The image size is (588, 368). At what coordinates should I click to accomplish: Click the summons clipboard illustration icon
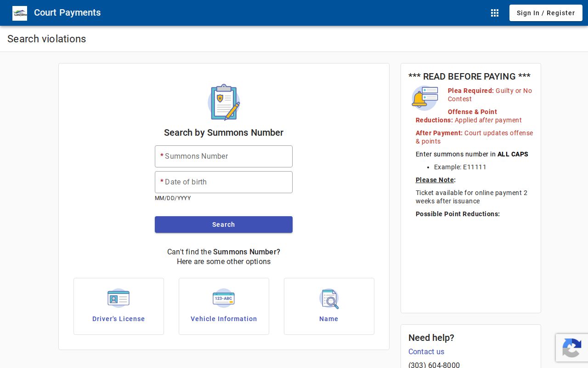tap(224, 102)
